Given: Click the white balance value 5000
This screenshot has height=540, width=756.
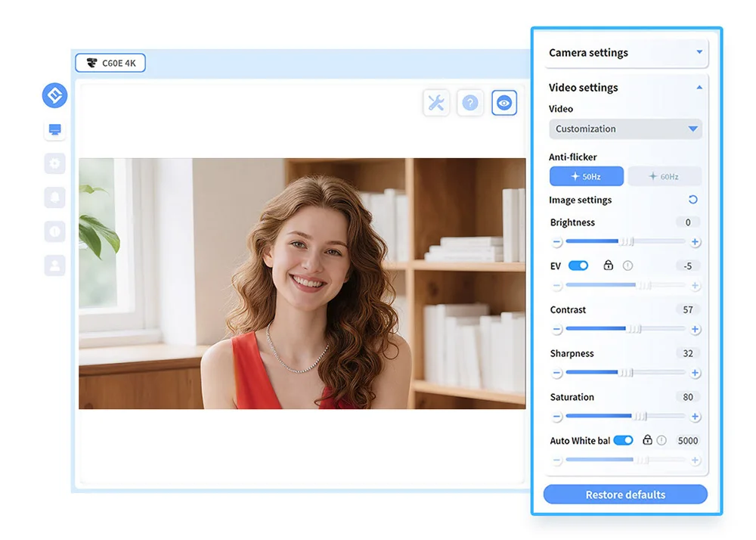Looking at the screenshot, I should click(688, 441).
